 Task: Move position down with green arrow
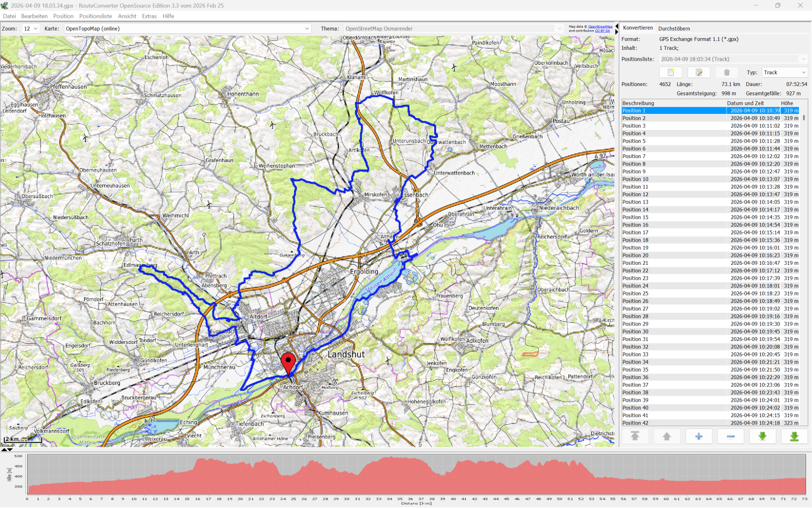[762, 437]
